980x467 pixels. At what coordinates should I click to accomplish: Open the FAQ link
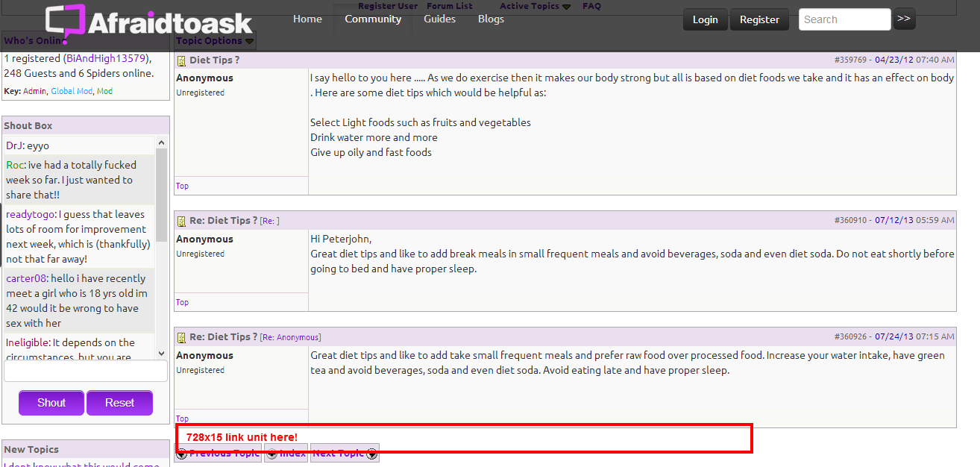tap(591, 6)
